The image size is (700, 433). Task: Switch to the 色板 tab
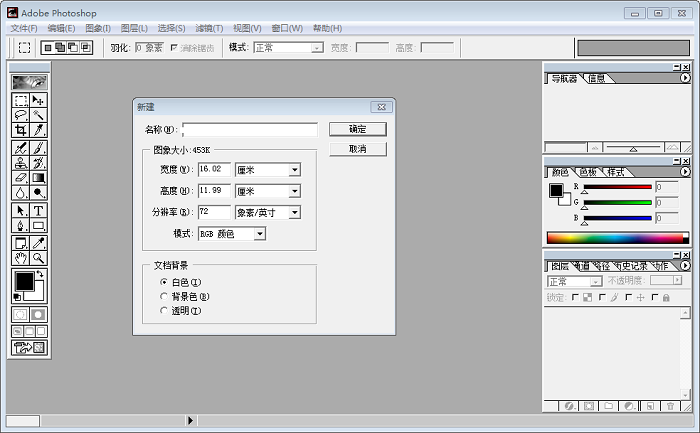(587, 172)
